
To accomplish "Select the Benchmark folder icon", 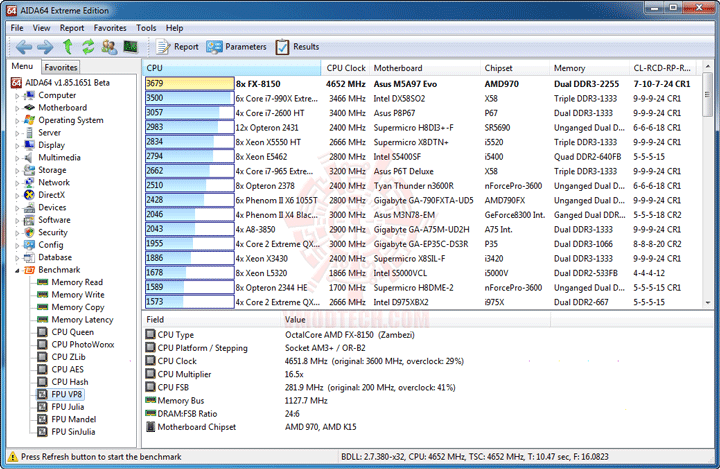I will (x=29, y=270).
